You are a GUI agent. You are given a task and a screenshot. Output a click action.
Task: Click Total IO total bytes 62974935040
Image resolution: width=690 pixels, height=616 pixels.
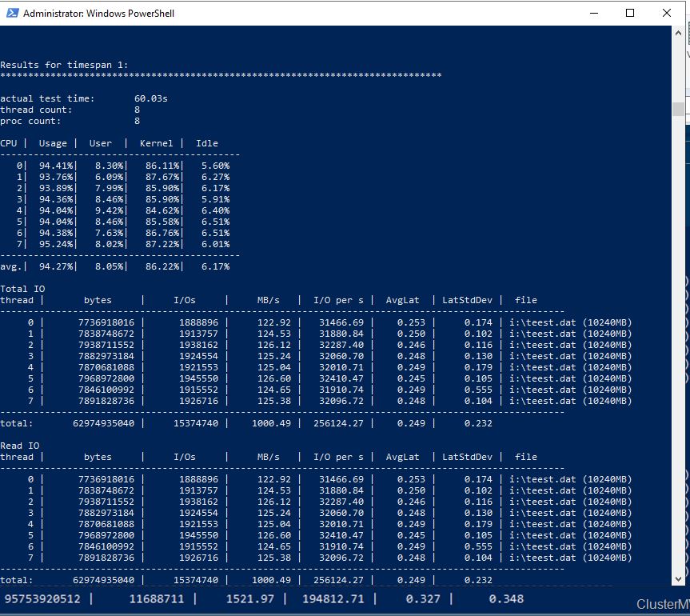[x=103, y=423]
